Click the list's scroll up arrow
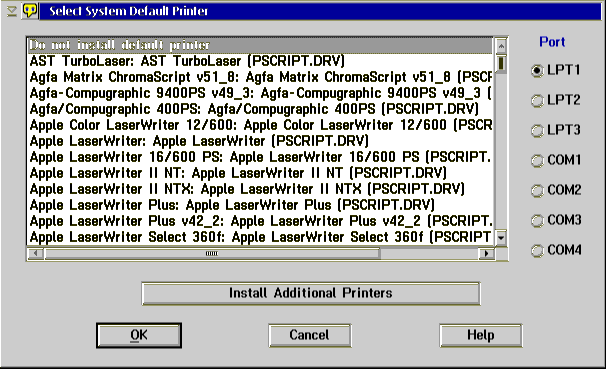 point(501,46)
